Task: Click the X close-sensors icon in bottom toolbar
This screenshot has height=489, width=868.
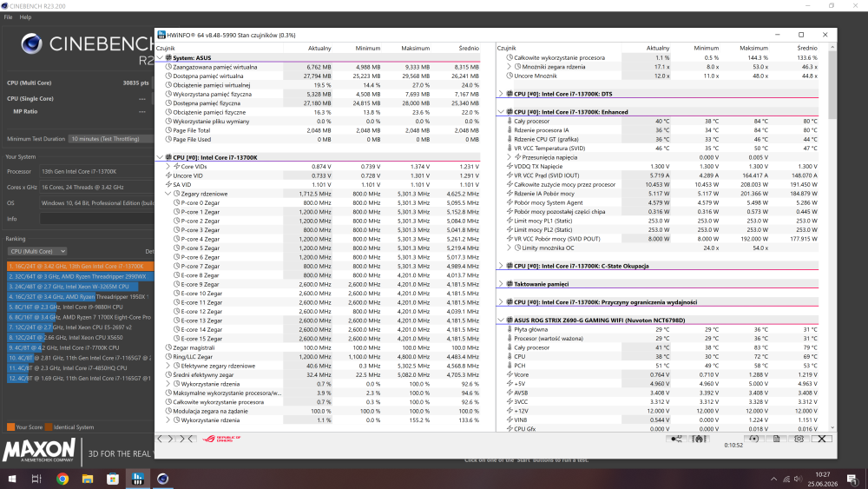Action: [x=821, y=439]
